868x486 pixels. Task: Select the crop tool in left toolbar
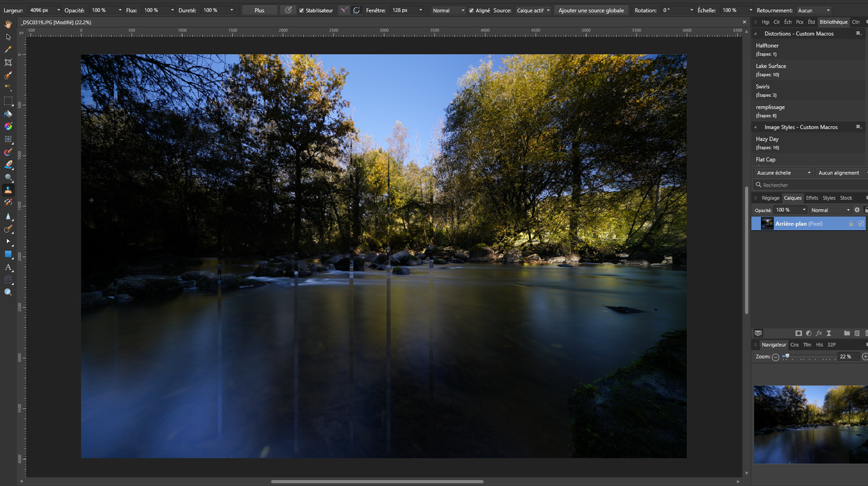click(x=8, y=62)
